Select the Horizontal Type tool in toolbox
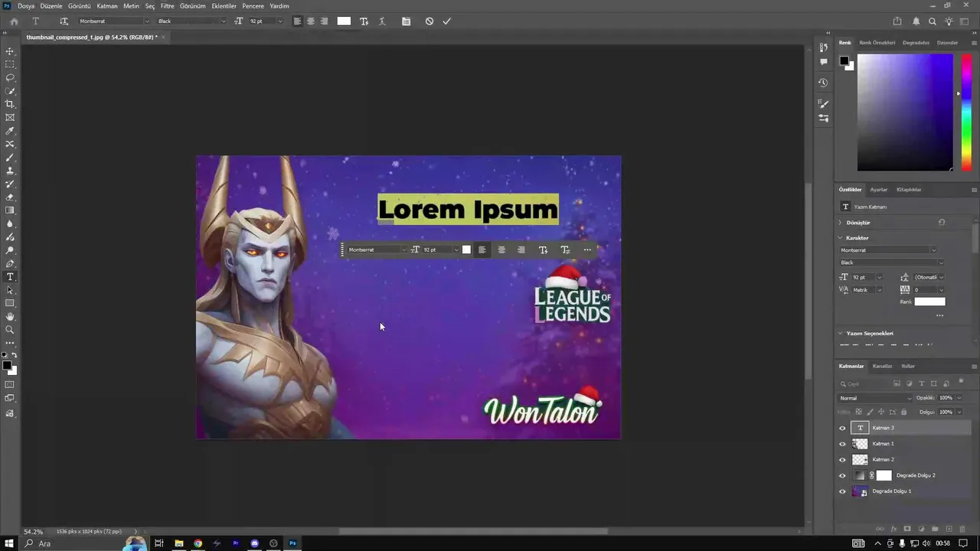This screenshot has height=551, width=980. tap(10, 276)
